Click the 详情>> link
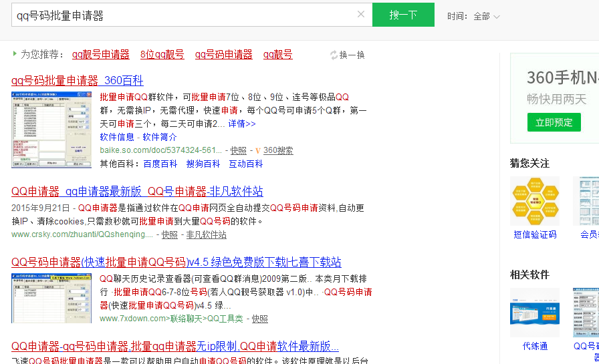The image size is (599, 364). [x=242, y=124]
